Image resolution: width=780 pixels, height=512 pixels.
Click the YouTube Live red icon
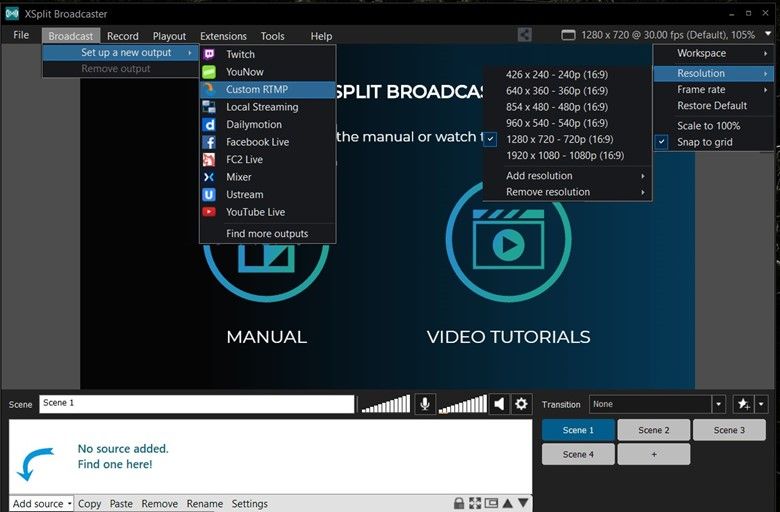209,212
